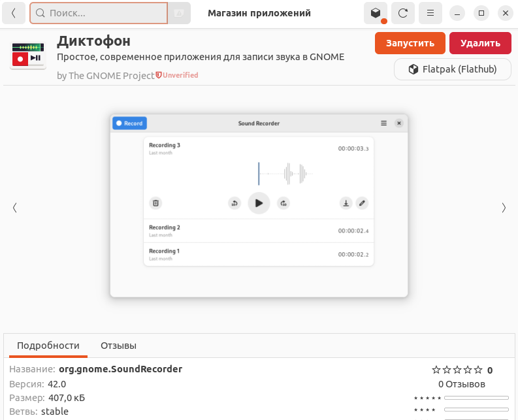Image resolution: width=518 pixels, height=420 pixels.
Task: Launch the app with Запустить button
Action: tap(410, 43)
